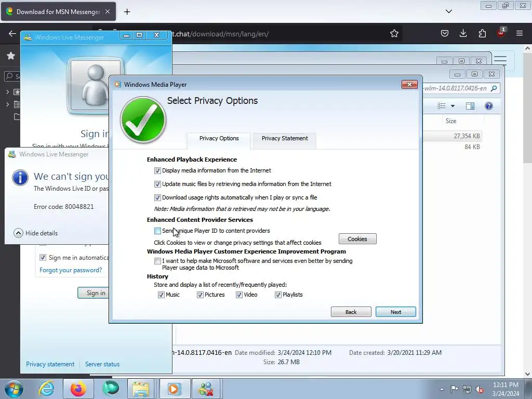Switch to Windows Media Player taskbar icon
The width and height of the screenshot is (532, 399).
[x=174, y=389]
